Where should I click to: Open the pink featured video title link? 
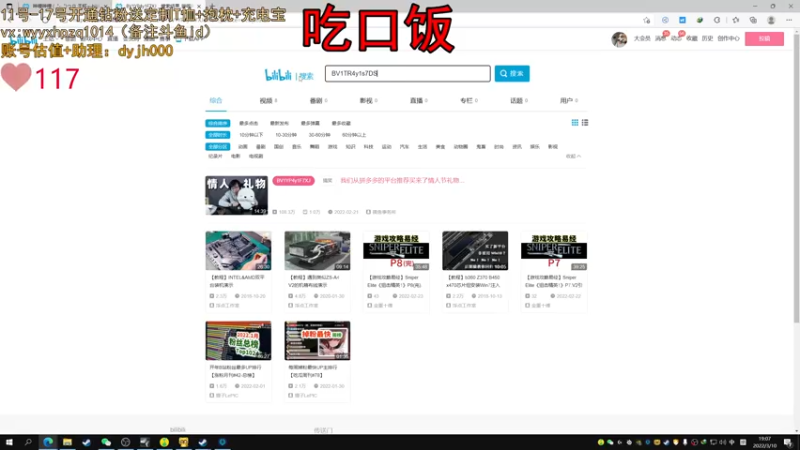pyautogui.click(x=402, y=181)
